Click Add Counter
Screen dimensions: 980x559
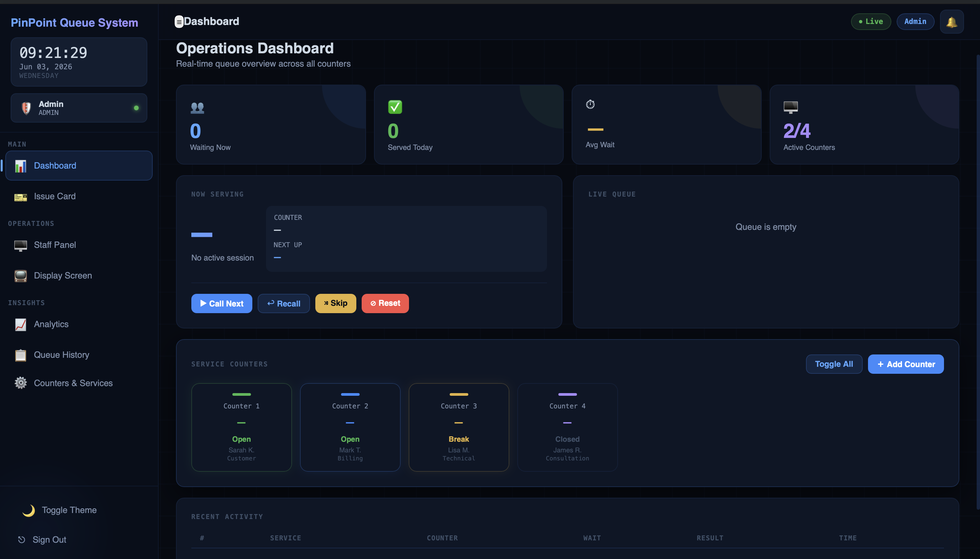point(905,364)
